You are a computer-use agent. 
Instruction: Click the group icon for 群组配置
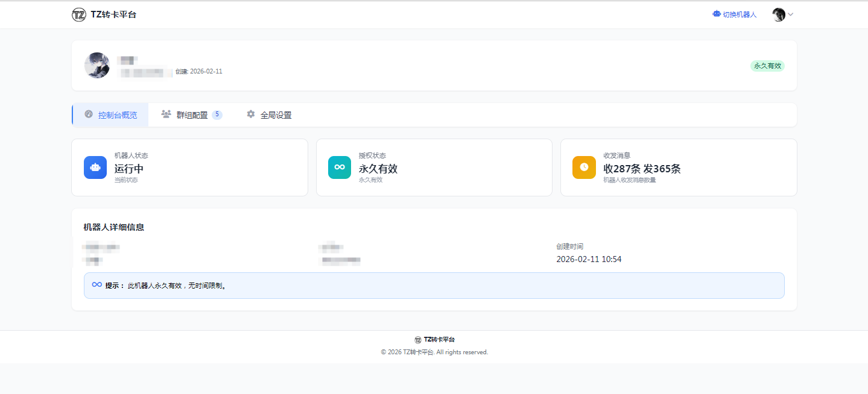[166, 114]
